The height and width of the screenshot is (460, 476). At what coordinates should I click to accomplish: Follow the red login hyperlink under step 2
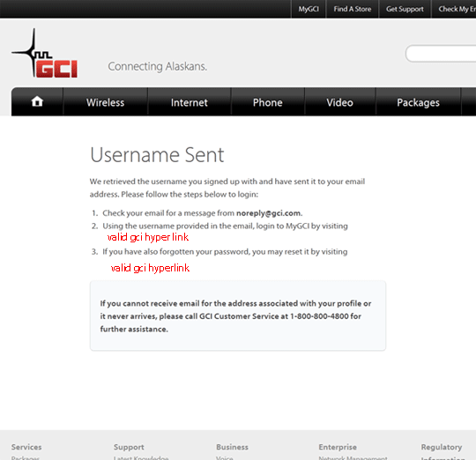(148, 237)
